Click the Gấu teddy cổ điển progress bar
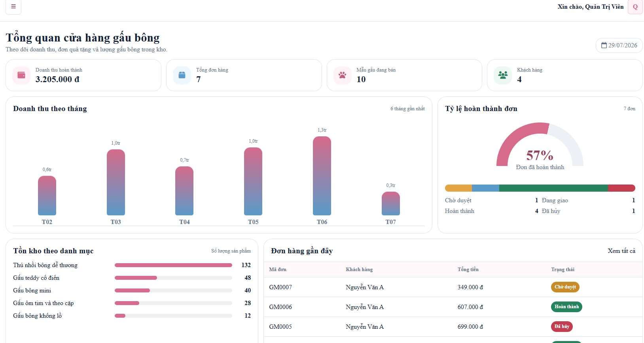The height and width of the screenshot is (343, 644). (x=173, y=278)
